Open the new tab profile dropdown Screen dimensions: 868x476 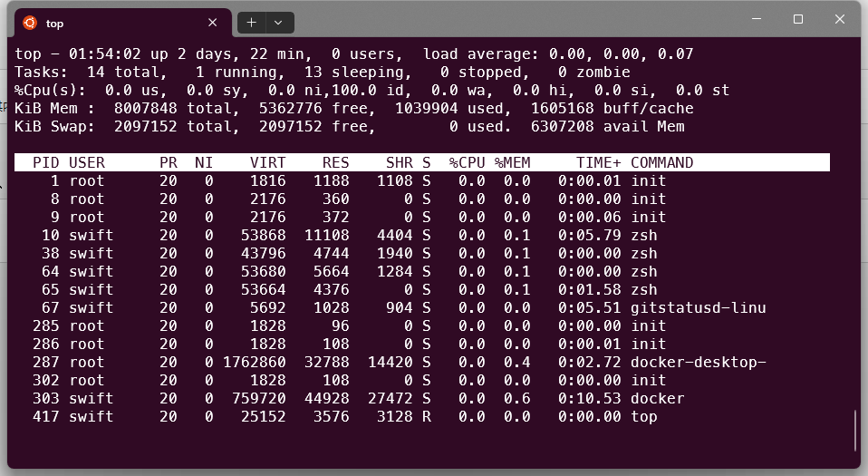pyautogui.click(x=279, y=23)
